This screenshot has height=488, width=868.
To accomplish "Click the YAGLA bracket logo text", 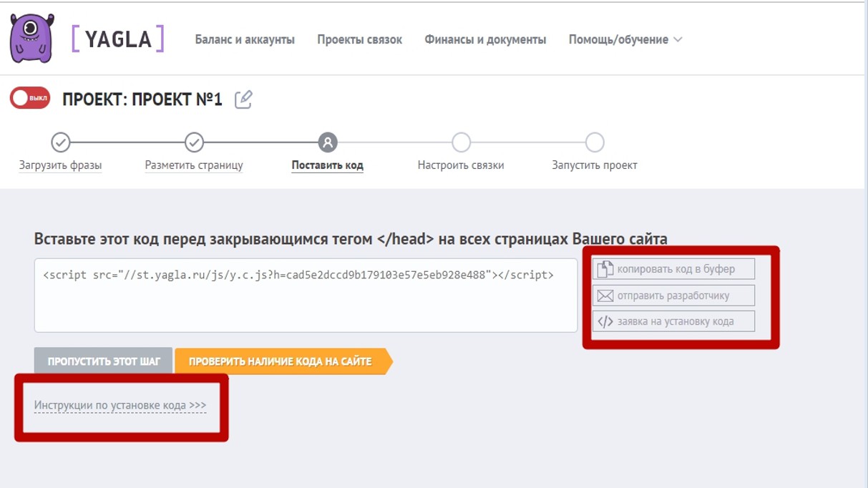I will click(118, 39).
